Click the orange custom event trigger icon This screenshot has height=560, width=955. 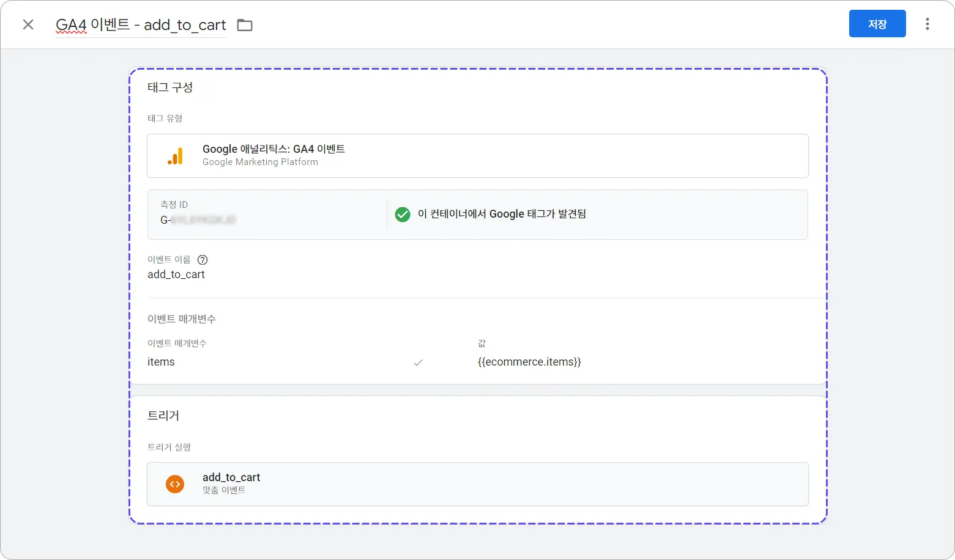[175, 484]
